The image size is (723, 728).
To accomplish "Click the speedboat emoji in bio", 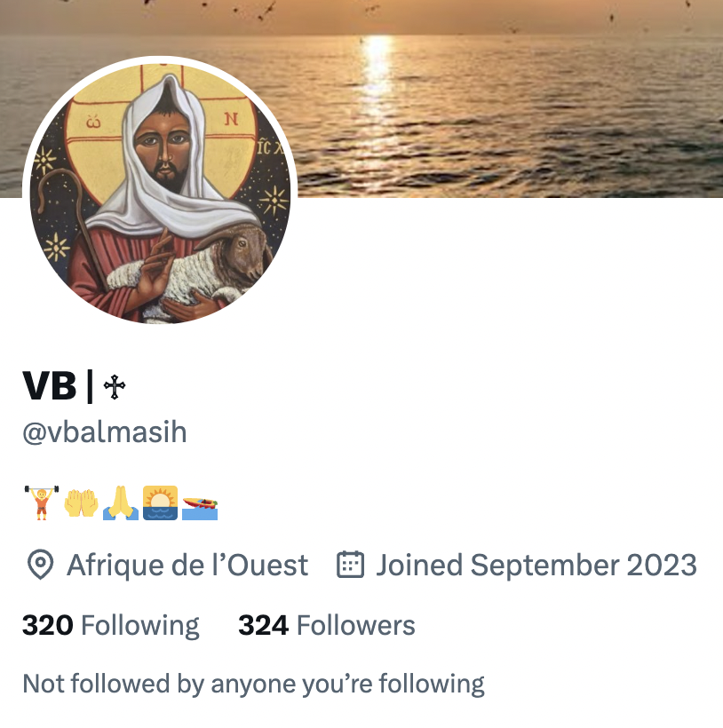I will 200,508.
